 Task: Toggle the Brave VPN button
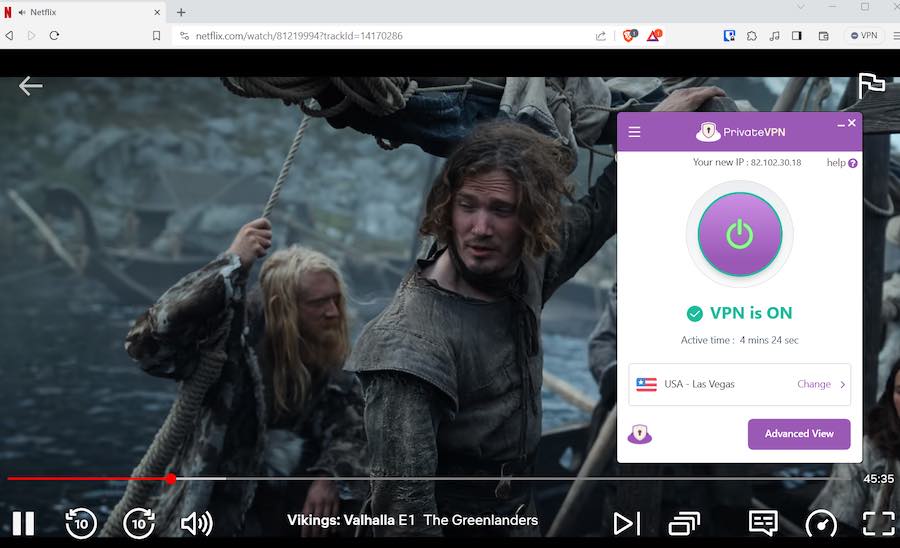tap(864, 36)
